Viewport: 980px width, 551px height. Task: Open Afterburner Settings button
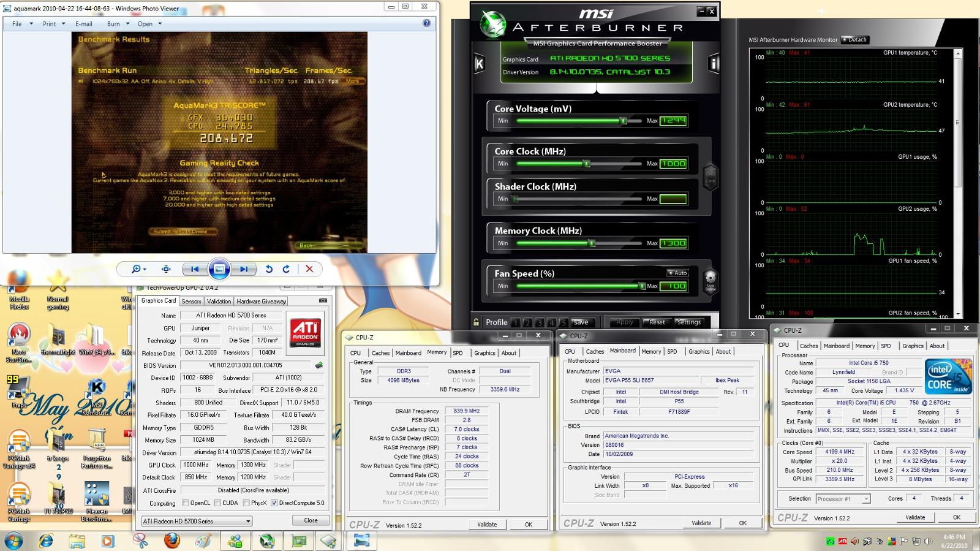click(x=689, y=322)
